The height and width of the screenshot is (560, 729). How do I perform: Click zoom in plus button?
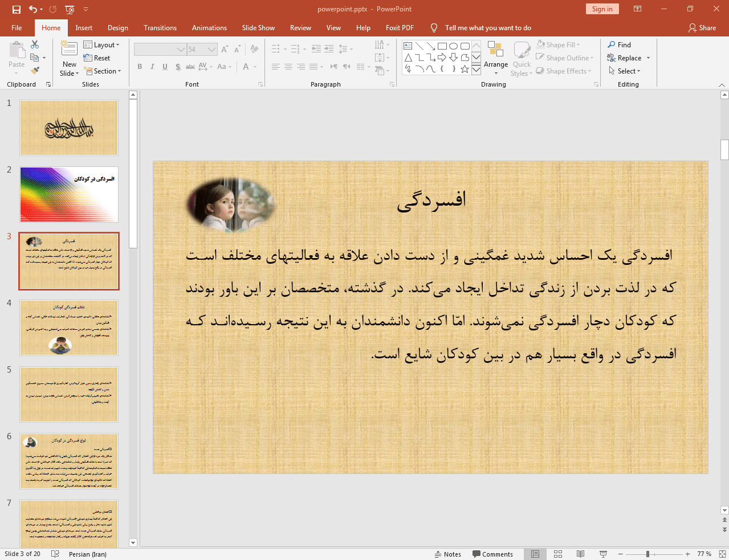coord(687,554)
